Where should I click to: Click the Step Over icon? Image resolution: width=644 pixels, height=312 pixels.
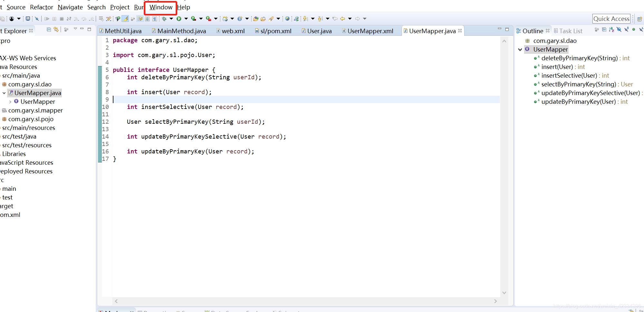tap(84, 19)
